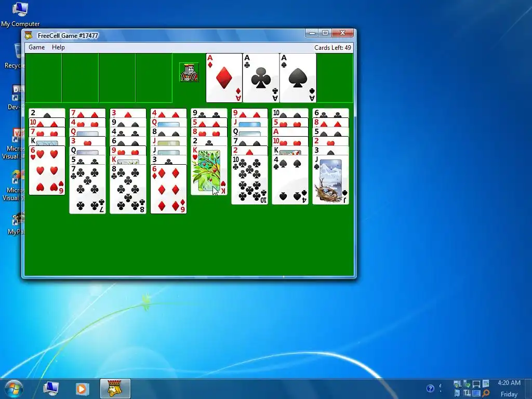Select the Jack of Spades card
The height and width of the screenshot is (399, 532).
(331, 180)
